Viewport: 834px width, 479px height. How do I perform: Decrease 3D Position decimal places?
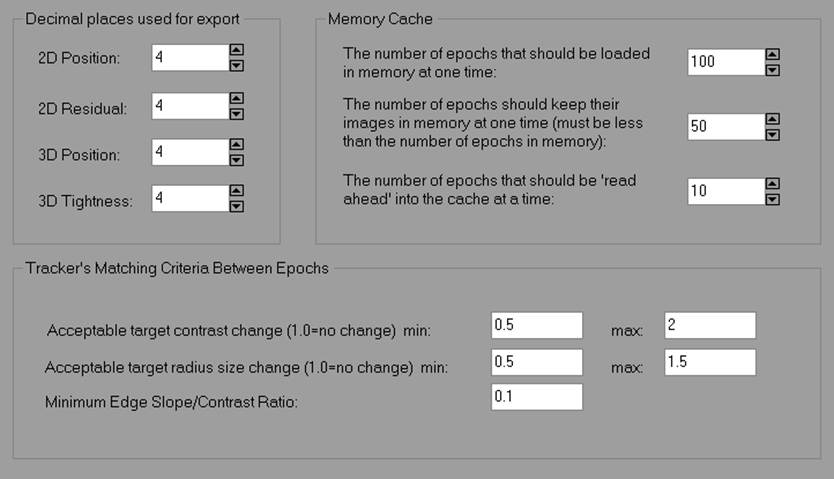tap(236, 160)
